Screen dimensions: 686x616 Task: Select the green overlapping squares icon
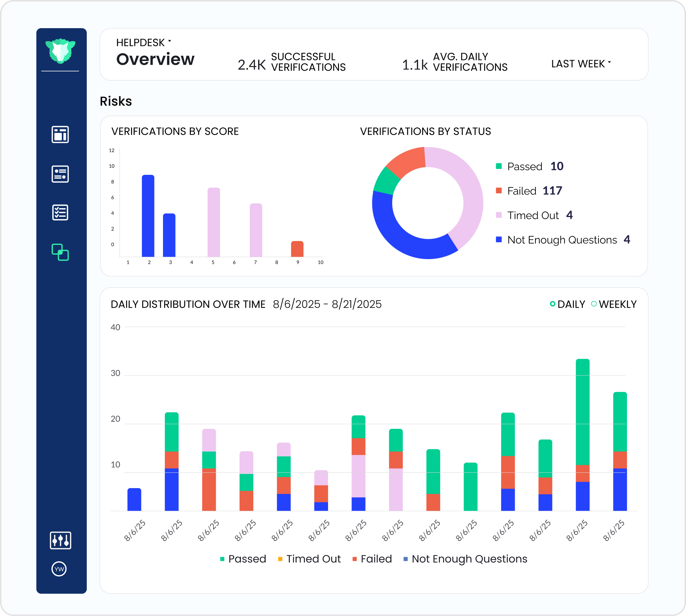pyautogui.click(x=60, y=252)
